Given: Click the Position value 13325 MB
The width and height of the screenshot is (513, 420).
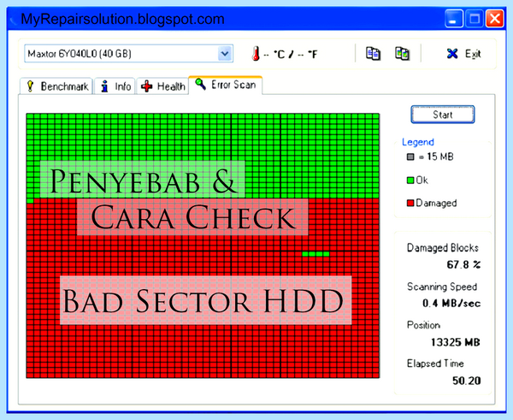Looking at the screenshot, I should tap(456, 342).
